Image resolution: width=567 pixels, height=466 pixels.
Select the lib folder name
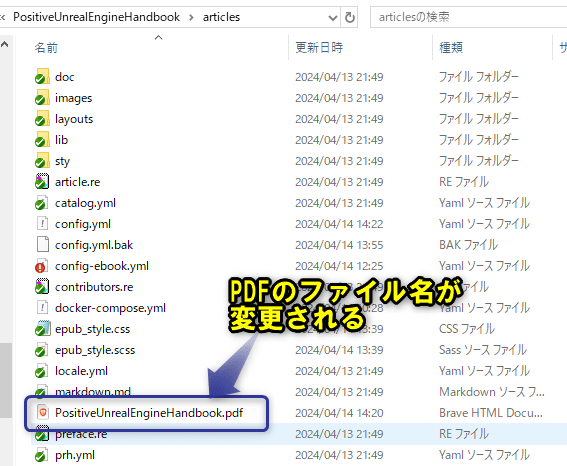[x=61, y=140]
